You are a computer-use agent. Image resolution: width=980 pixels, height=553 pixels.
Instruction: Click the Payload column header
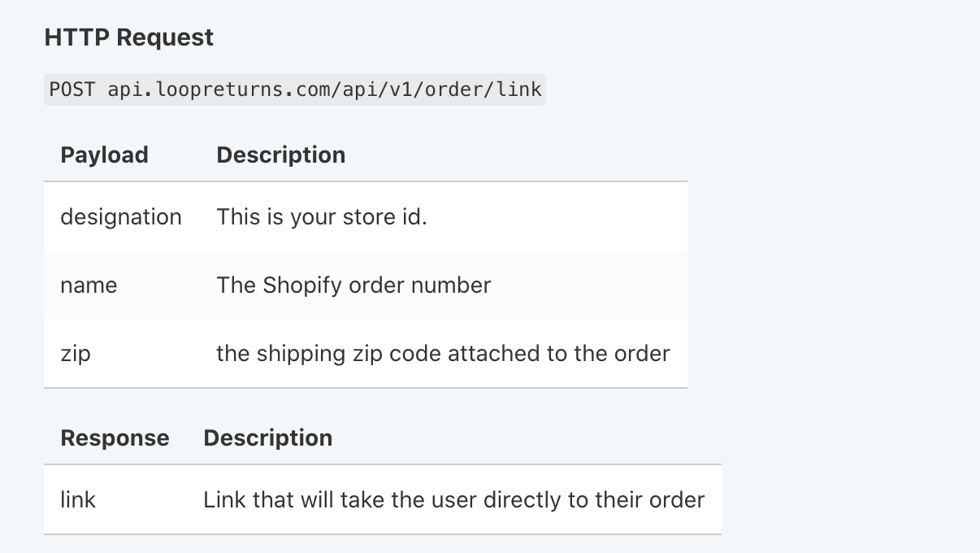click(x=104, y=155)
